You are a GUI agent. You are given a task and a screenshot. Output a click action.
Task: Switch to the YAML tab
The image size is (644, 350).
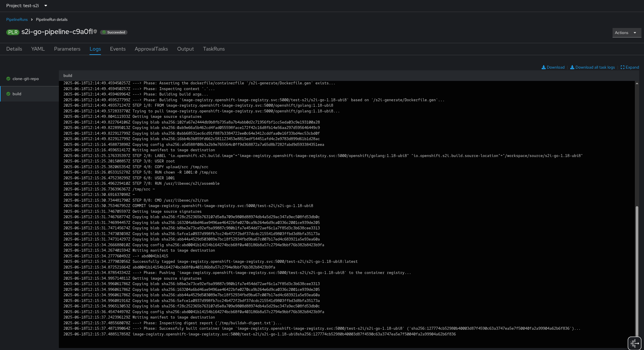coord(38,49)
